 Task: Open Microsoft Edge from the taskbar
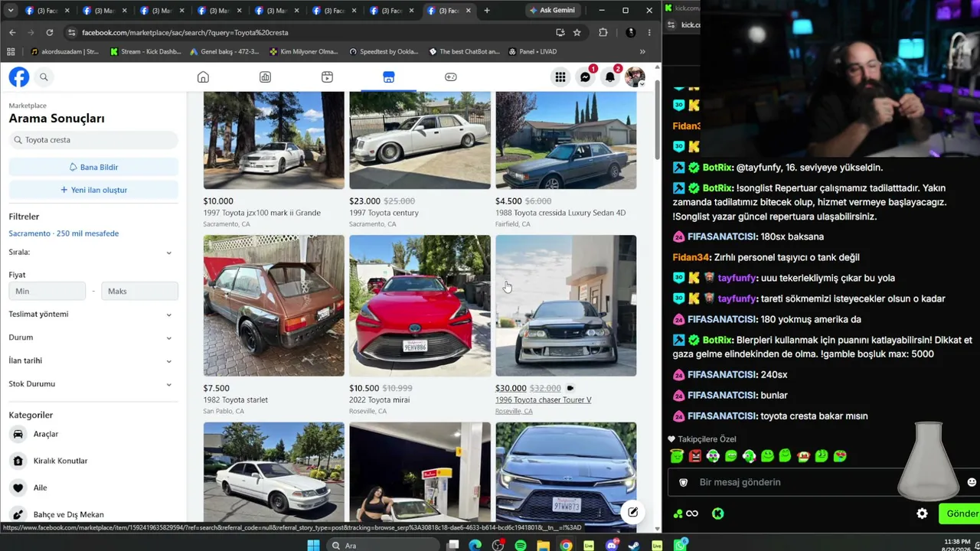point(475,545)
